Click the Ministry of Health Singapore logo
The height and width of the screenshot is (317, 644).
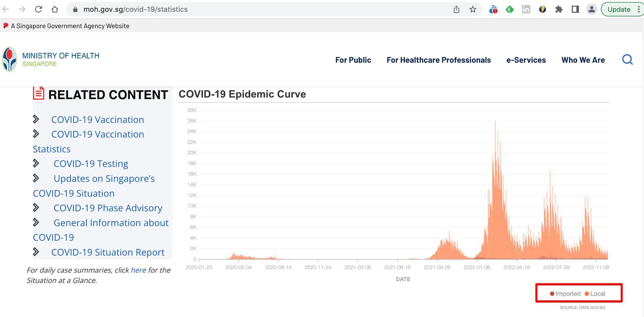51,59
